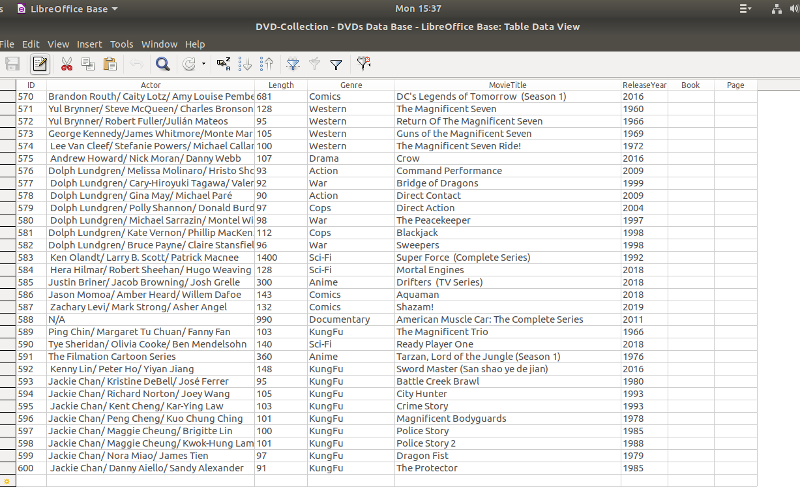Click release year '1960'
This screenshot has width=800, height=487.
tap(644, 109)
